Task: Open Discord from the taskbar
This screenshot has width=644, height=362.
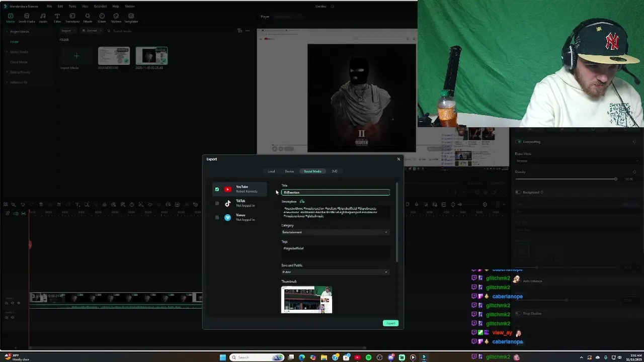Action: (x=390, y=357)
